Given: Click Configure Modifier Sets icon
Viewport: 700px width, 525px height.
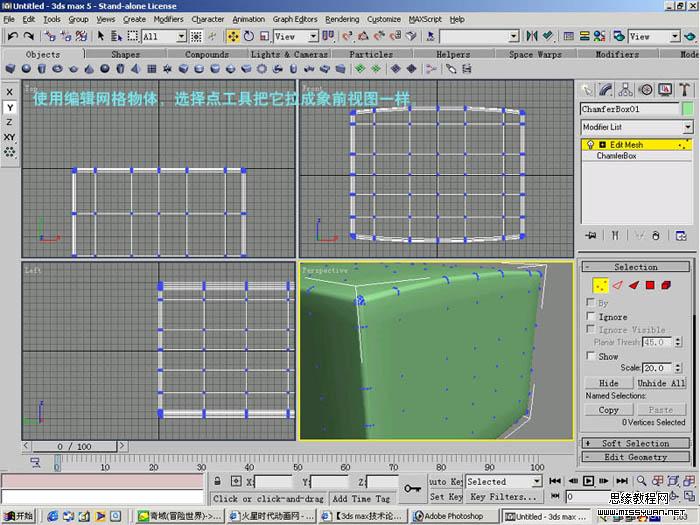Looking at the screenshot, I should (681, 235).
